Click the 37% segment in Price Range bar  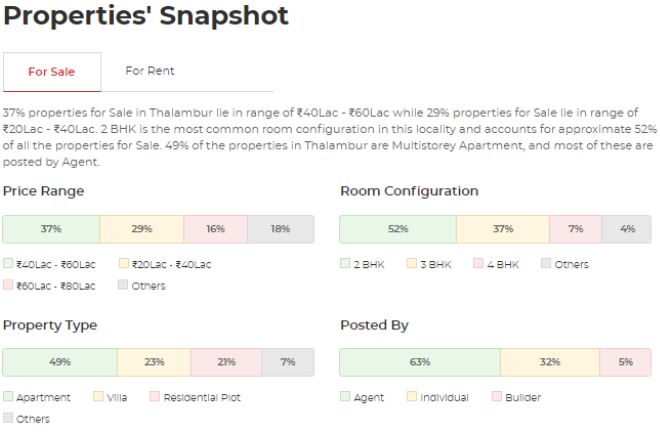pos(51,229)
